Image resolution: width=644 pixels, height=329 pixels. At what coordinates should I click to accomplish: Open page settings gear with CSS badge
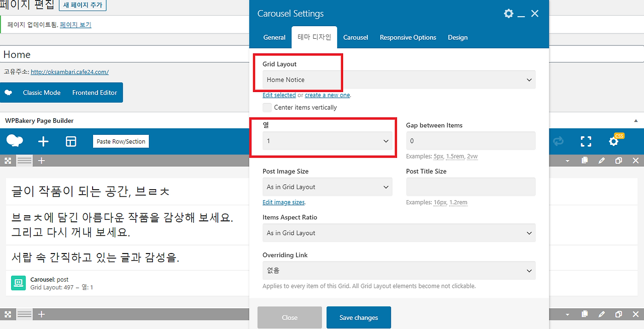[614, 141]
